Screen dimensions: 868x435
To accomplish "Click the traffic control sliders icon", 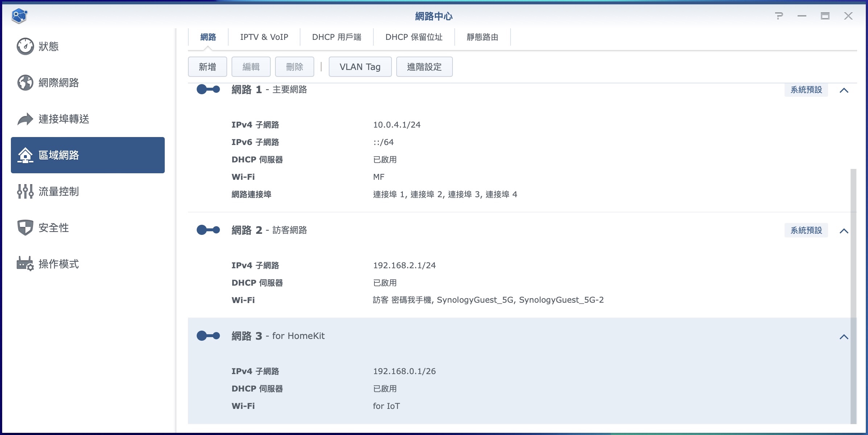I will pos(25,191).
